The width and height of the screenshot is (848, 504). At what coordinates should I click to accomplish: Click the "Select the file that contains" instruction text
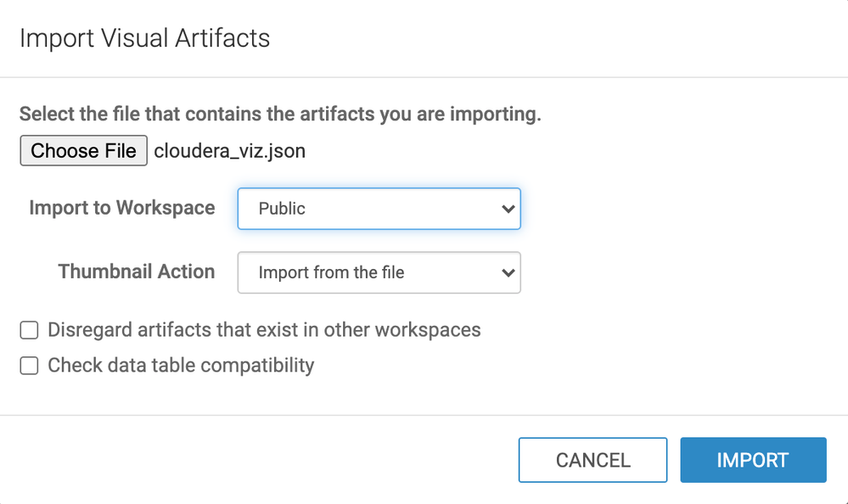point(280,114)
